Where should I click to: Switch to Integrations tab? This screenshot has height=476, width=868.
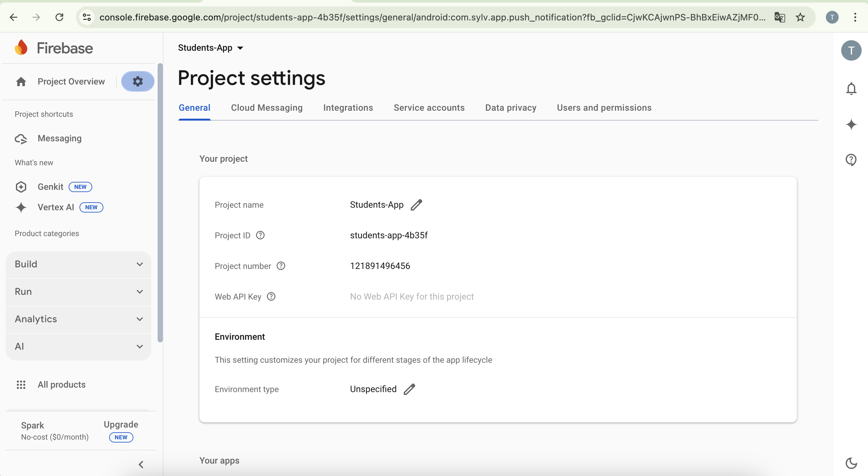[x=348, y=108]
